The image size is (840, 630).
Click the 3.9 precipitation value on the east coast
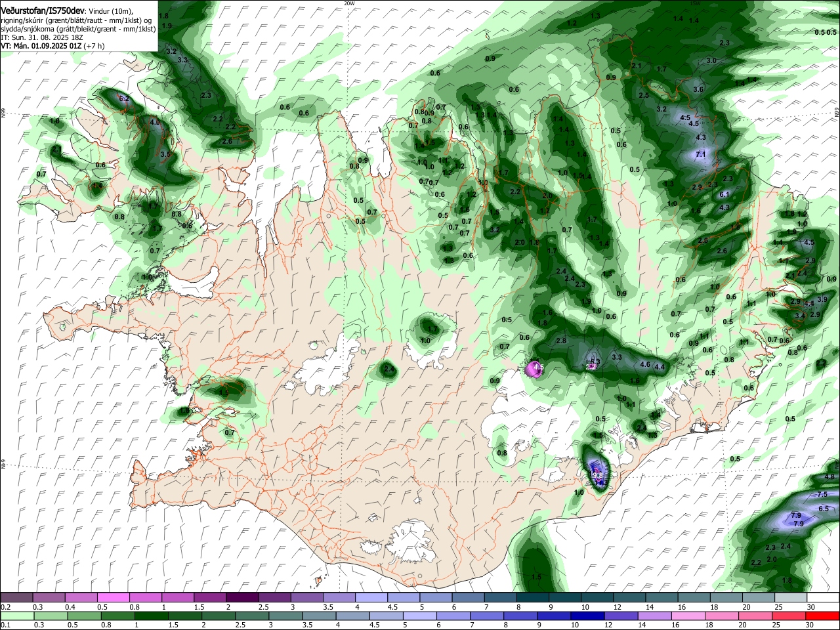823,299
